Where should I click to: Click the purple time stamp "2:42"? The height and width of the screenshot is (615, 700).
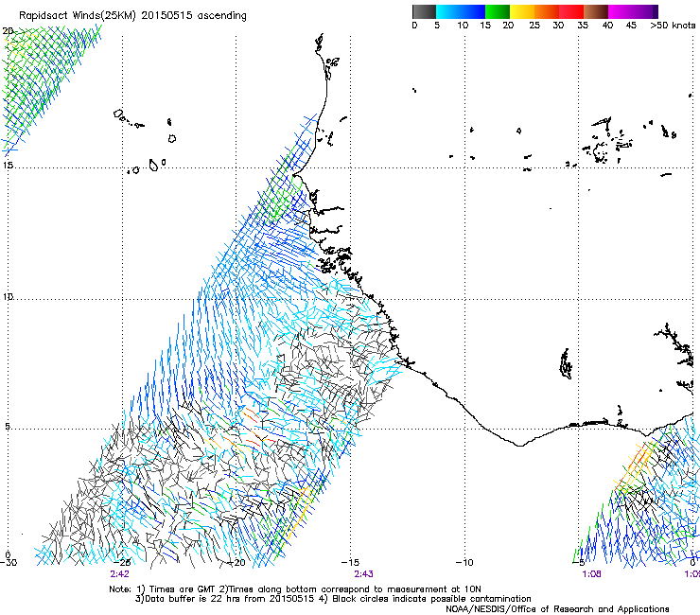click(119, 574)
